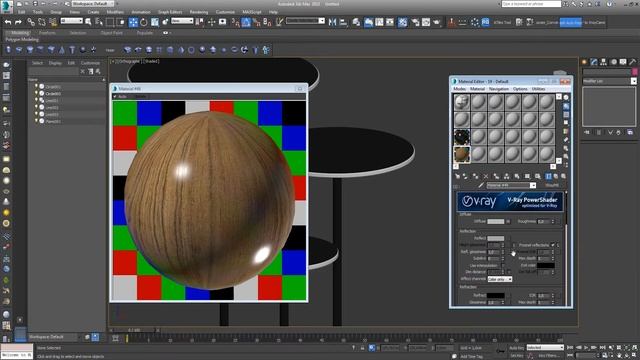Open the Modify command panel tab
This screenshot has height=360, width=640.
(x=594, y=62)
